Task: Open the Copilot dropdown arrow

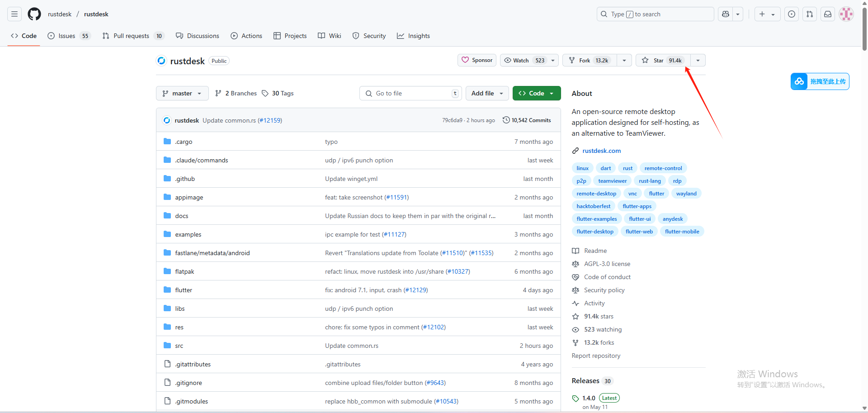Action: 738,14
